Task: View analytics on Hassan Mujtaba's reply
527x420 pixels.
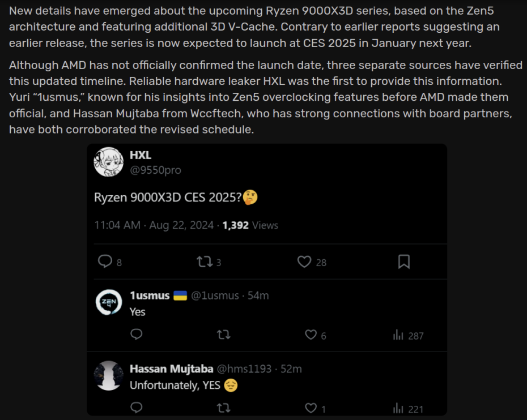Action: pyautogui.click(x=398, y=408)
